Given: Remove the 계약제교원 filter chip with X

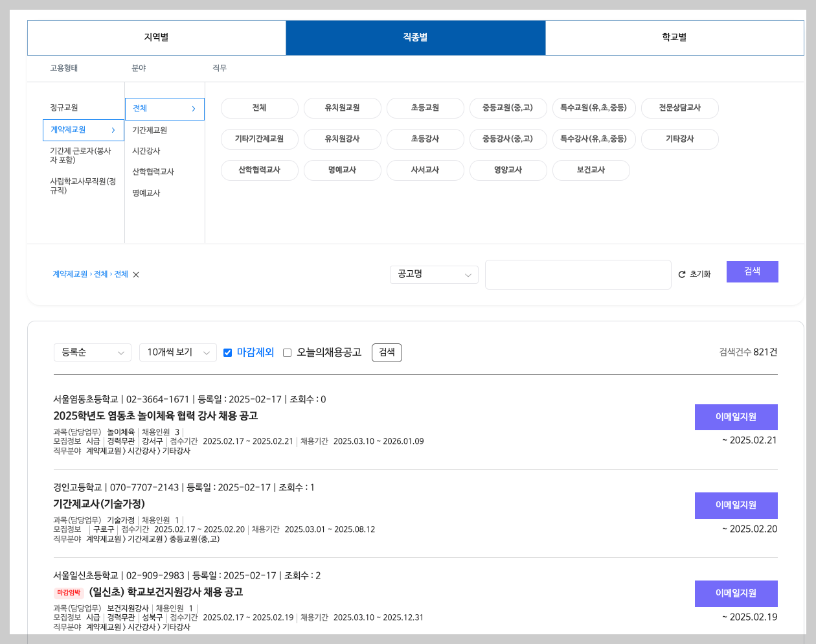Looking at the screenshot, I should tap(135, 275).
